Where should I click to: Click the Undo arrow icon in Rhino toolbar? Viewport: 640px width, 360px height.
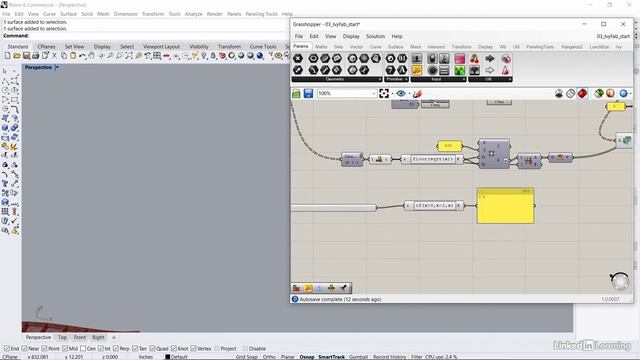click(82, 56)
